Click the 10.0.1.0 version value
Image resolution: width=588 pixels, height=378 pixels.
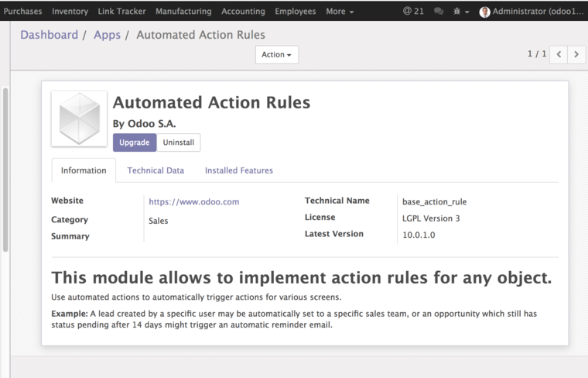[x=419, y=235]
